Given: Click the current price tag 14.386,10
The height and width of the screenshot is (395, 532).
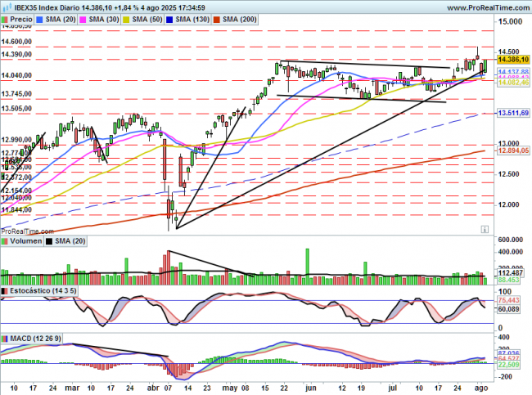Looking at the screenshot, I should click(513, 60).
